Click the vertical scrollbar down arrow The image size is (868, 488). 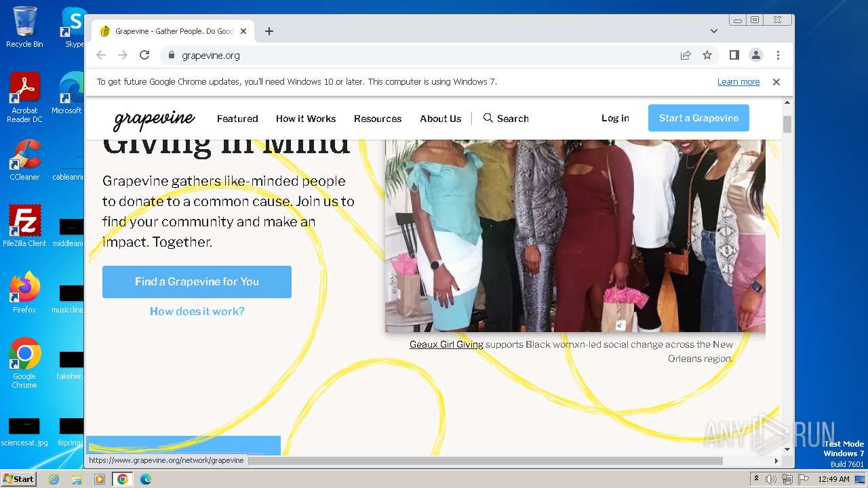tap(787, 449)
